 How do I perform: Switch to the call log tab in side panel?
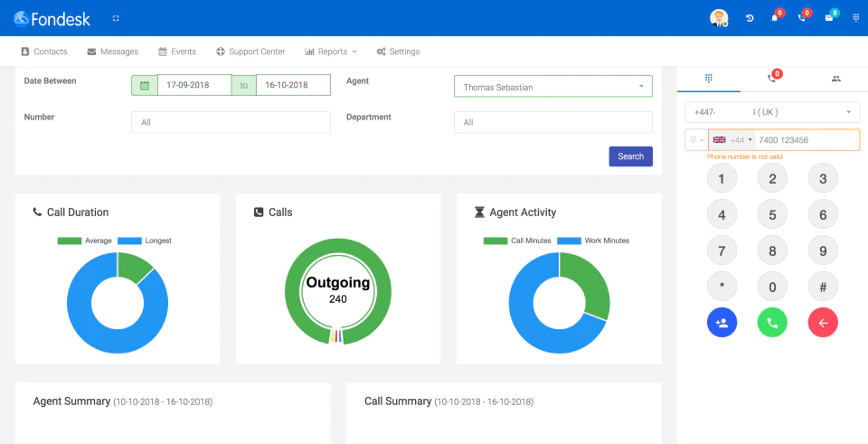[x=772, y=79]
